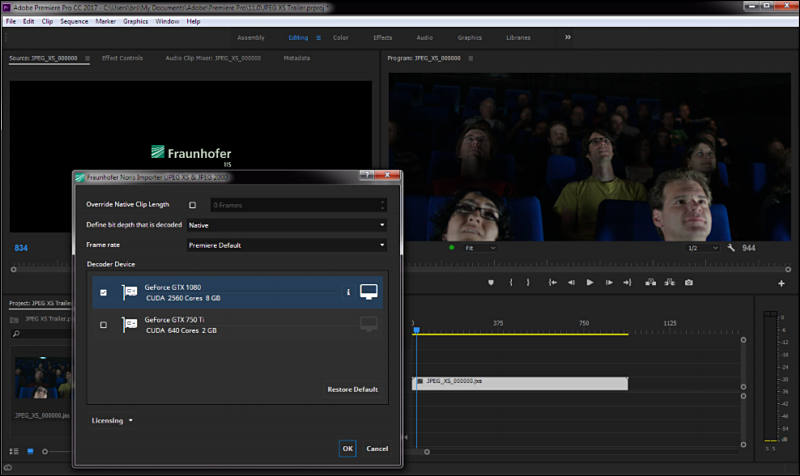800x476 pixels.
Task: Open the Clip menu
Action: click(x=47, y=21)
